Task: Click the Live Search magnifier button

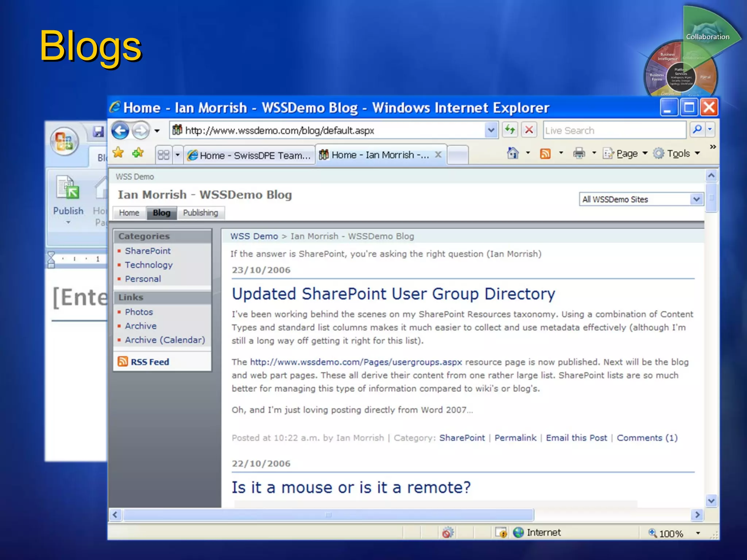Action: click(x=697, y=129)
